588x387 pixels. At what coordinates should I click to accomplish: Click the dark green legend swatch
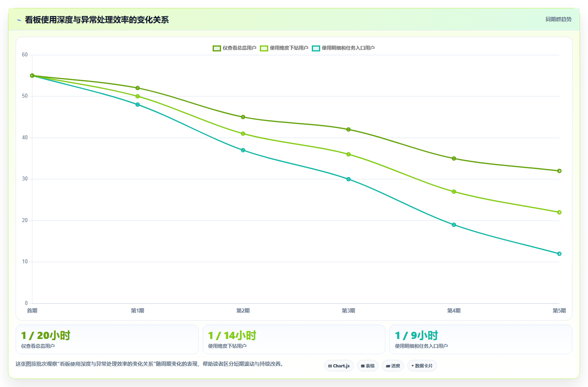[x=217, y=48]
